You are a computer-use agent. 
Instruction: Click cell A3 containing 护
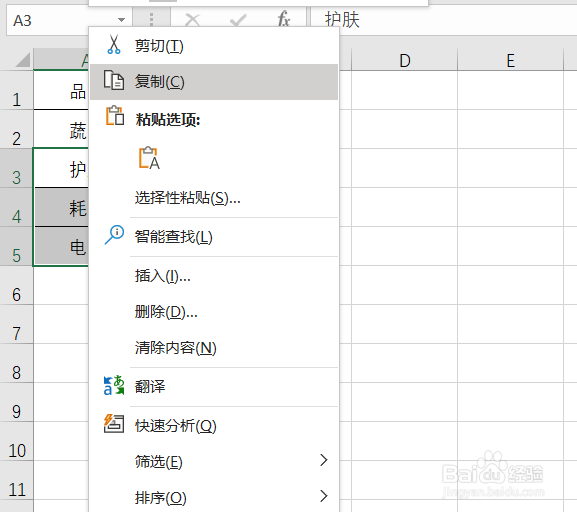tap(61, 169)
